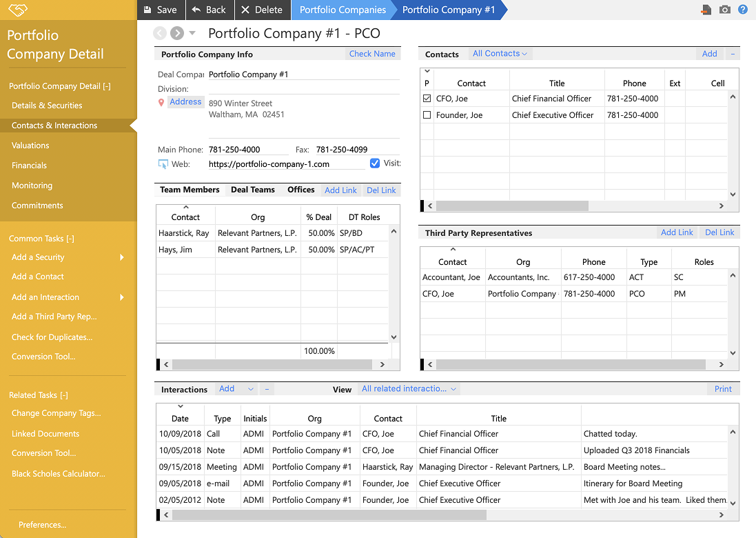Toggle the Visit checkbox

coord(375,163)
